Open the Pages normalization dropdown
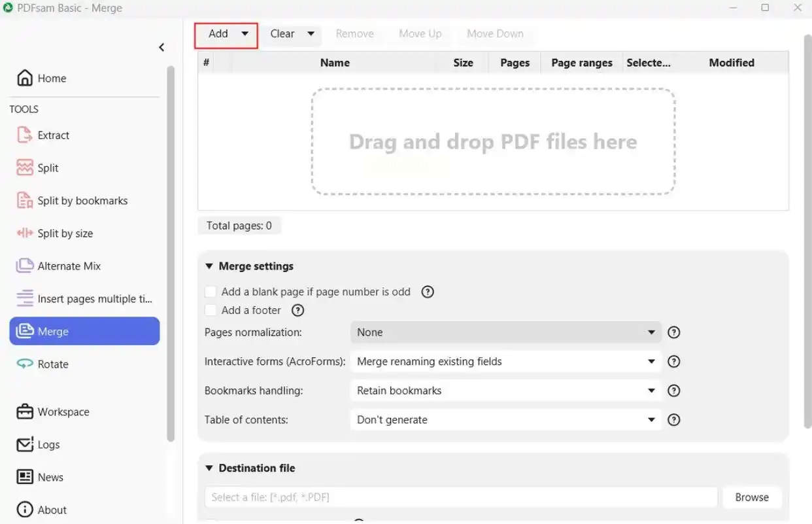812x524 pixels. (x=505, y=332)
